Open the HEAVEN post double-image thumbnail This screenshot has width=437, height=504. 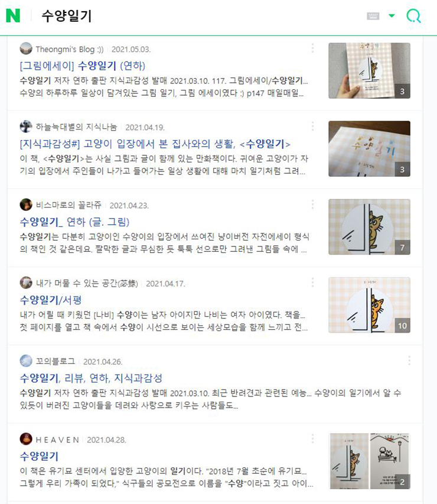click(370, 461)
